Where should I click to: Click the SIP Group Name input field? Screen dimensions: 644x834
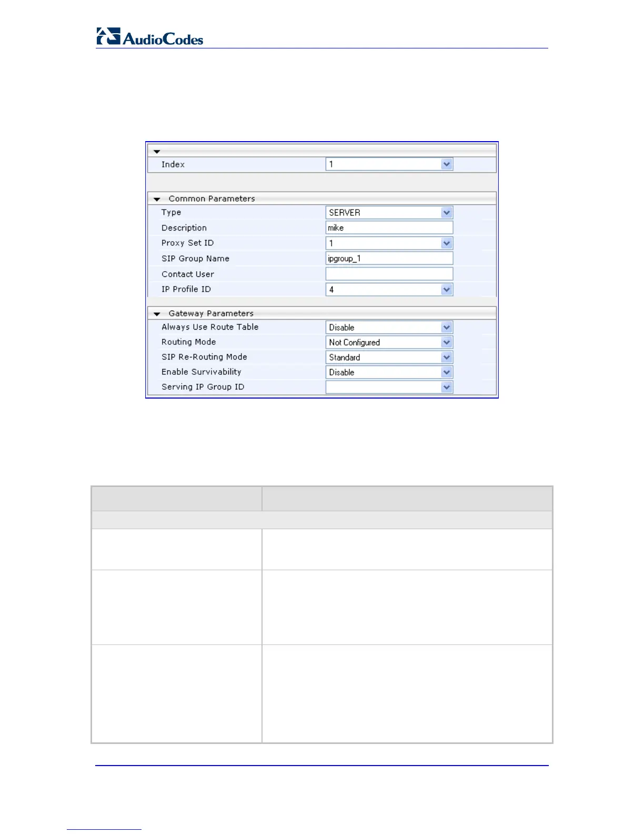click(389, 259)
